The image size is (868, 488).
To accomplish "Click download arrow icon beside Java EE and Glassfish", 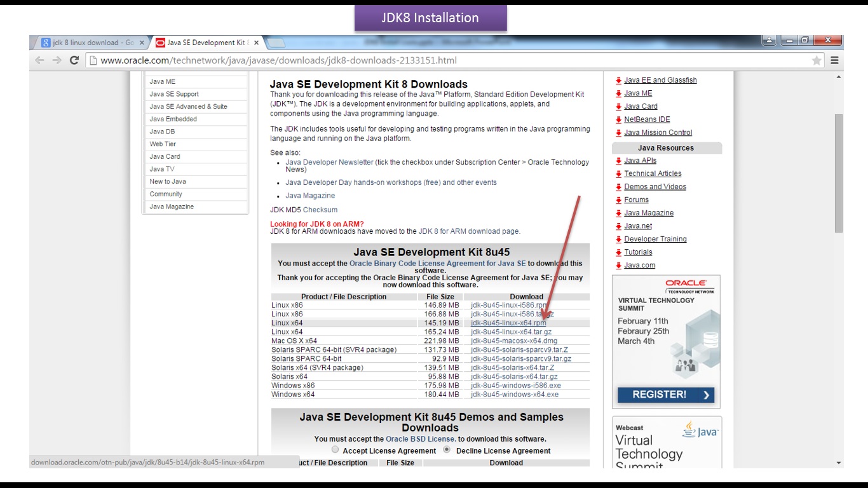I will [x=618, y=81].
